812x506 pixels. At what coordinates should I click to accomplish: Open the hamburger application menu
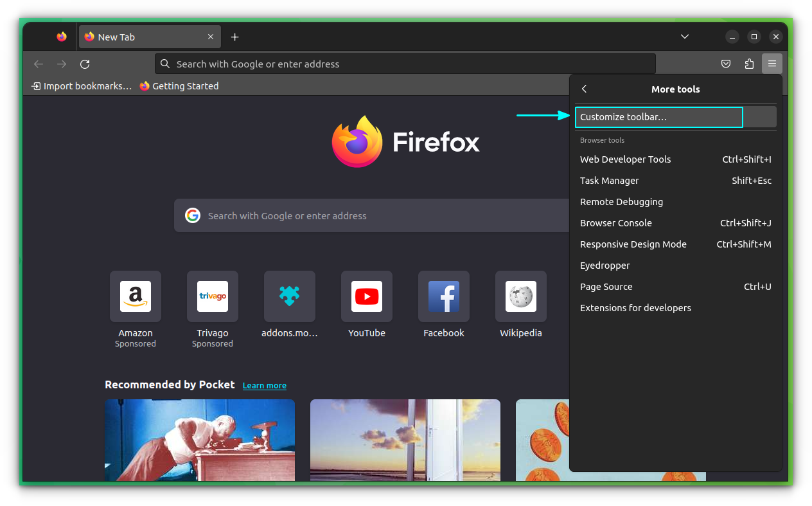tap(772, 64)
